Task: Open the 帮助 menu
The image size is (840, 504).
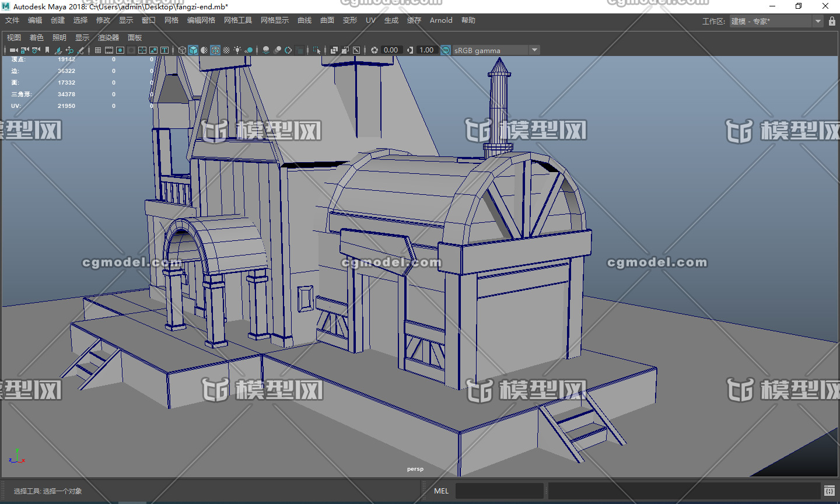Action: tap(468, 20)
